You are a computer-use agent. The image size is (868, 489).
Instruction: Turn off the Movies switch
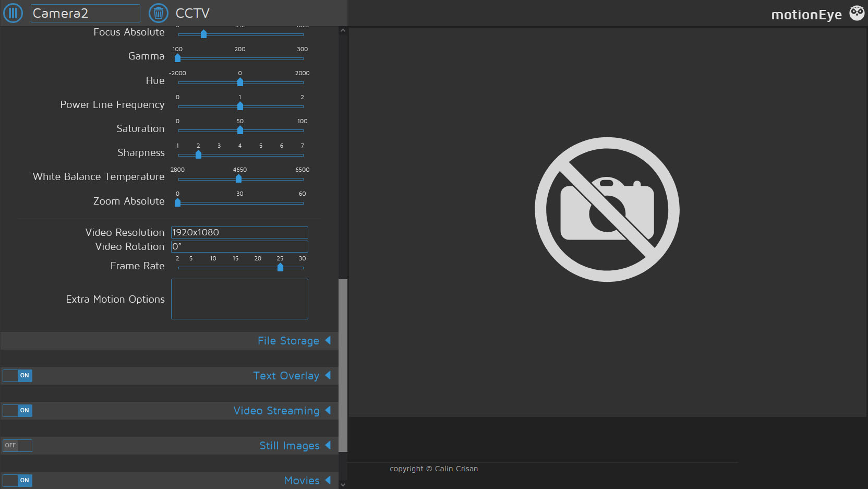coord(17,480)
